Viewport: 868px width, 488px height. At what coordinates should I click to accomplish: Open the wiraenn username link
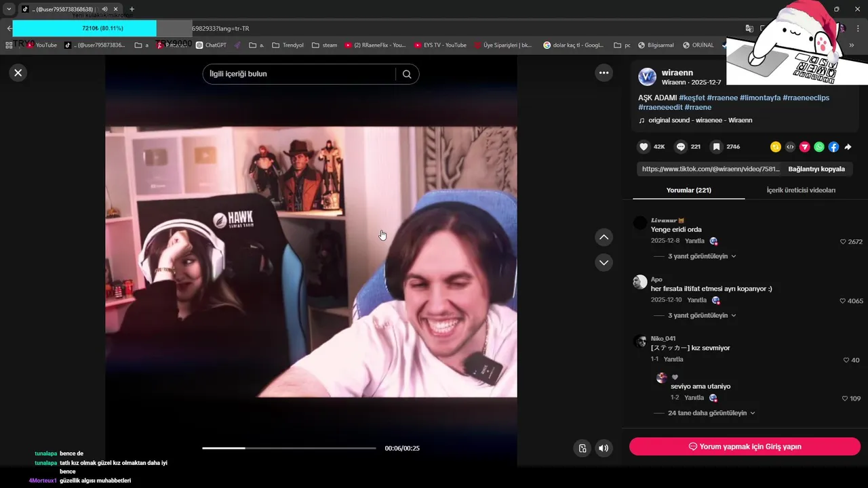[x=677, y=72]
